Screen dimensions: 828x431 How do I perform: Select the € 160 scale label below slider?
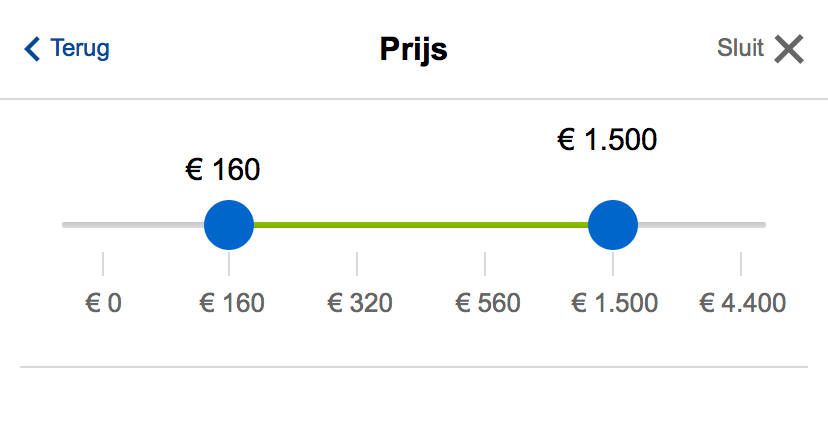point(232,303)
